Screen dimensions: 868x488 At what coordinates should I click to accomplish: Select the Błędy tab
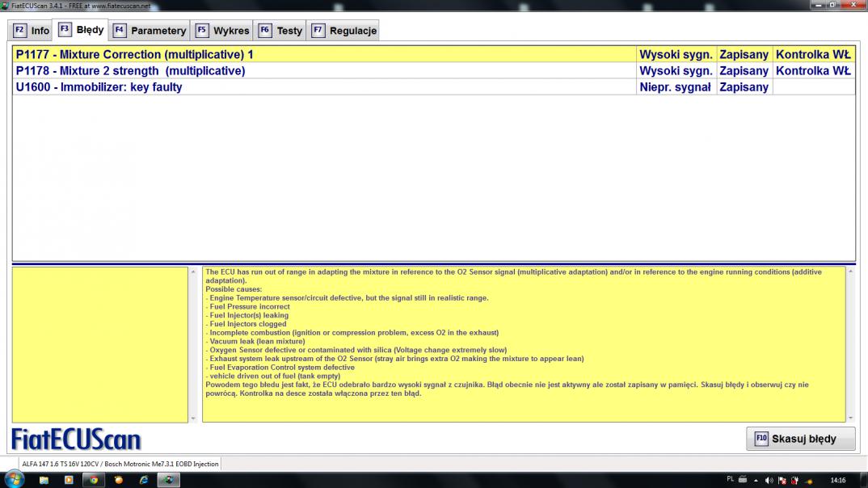[x=81, y=30]
